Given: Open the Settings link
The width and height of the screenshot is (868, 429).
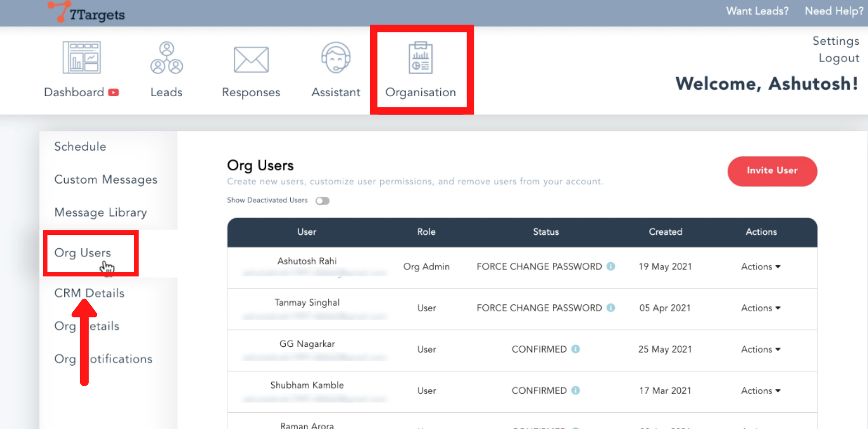Looking at the screenshot, I should pos(835,41).
